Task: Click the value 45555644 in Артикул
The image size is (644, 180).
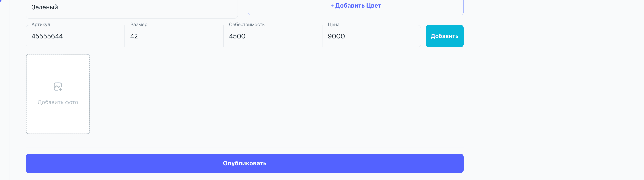Action: [x=47, y=36]
